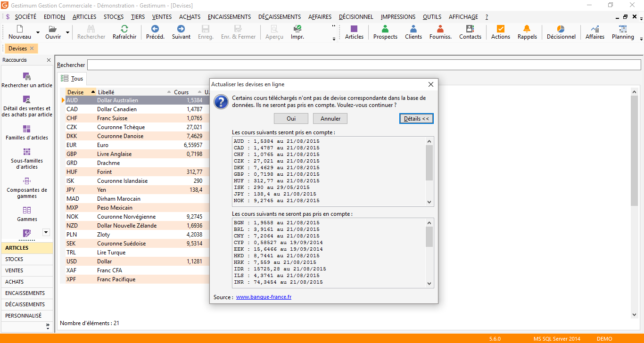644x343 pixels.
Task: Open the OUTILS menu
Action: click(432, 16)
